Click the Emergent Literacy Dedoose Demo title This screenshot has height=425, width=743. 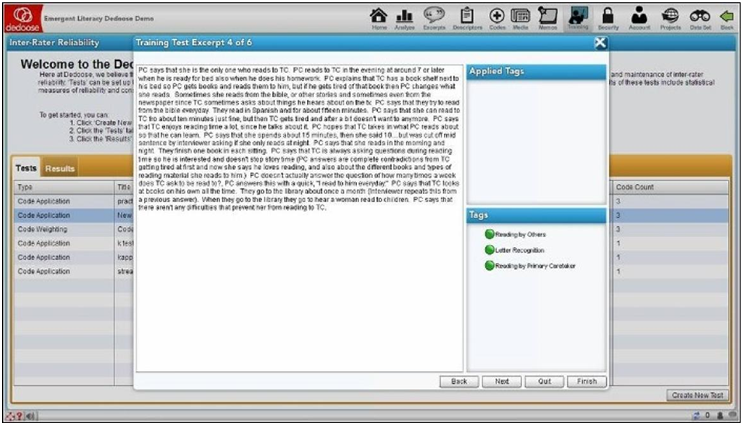pos(99,18)
